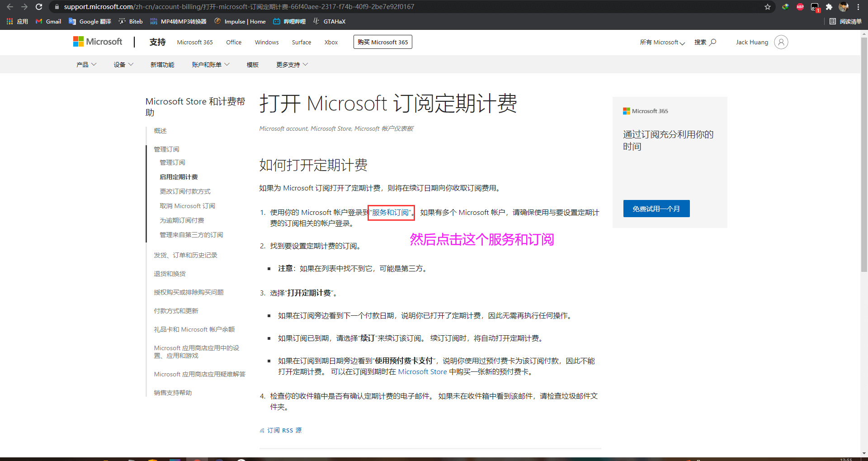Click the padlock site info icon
This screenshot has height=461, width=868.
(x=57, y=7)
